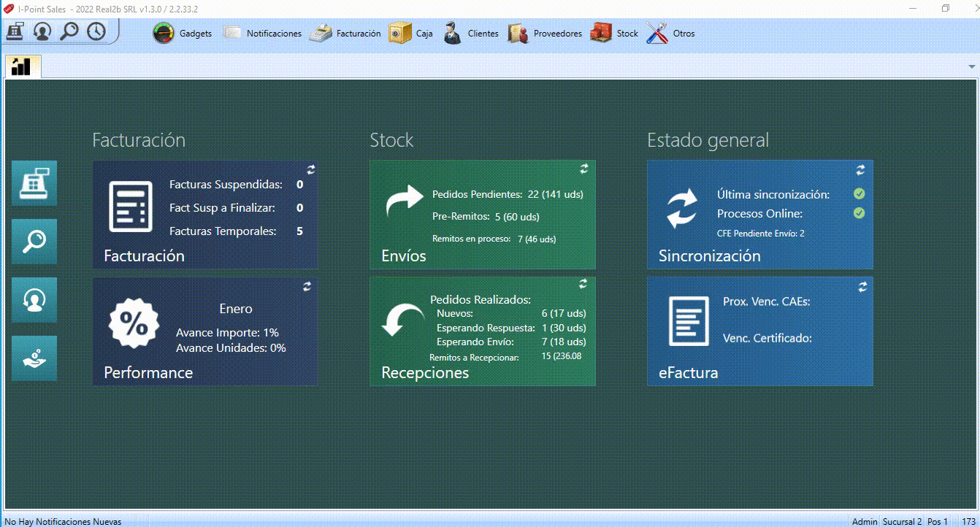Select the dashboard chart tab
980x527 pixels.
coord(22,66)
